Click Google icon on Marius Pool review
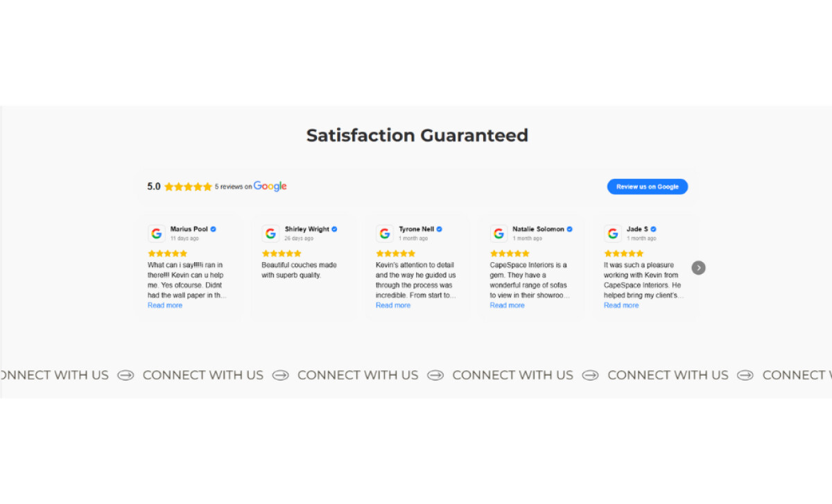 pyautogui.click(x=157, y=234)
